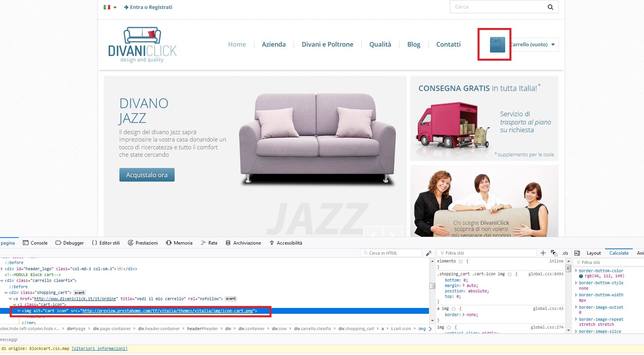Collapse the ordine anchor node
The image size is (644, 355).
click(x=10, y=299)
